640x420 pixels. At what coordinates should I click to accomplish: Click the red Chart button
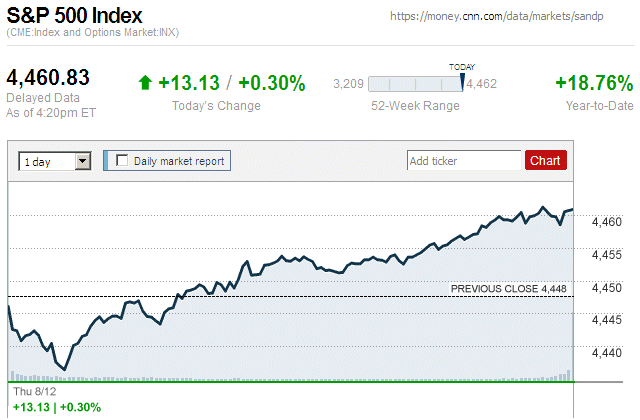pos(545,160)
